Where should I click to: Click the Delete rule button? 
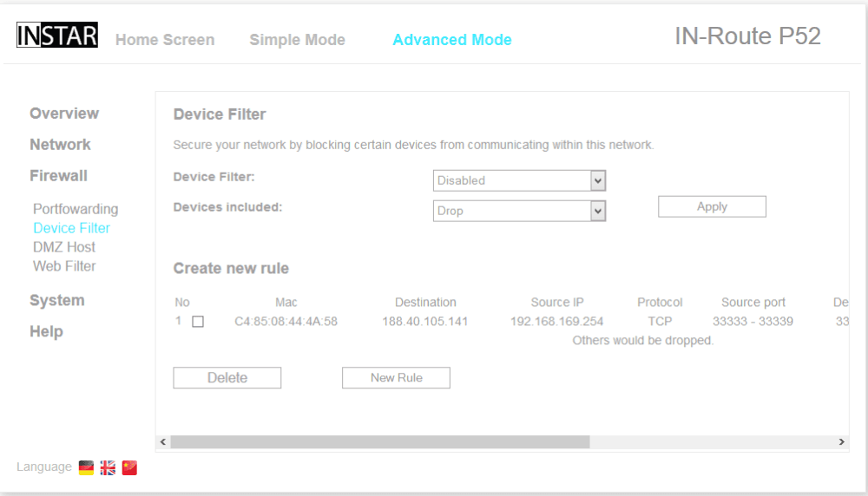pyautogui.click(x=227, y=378)
